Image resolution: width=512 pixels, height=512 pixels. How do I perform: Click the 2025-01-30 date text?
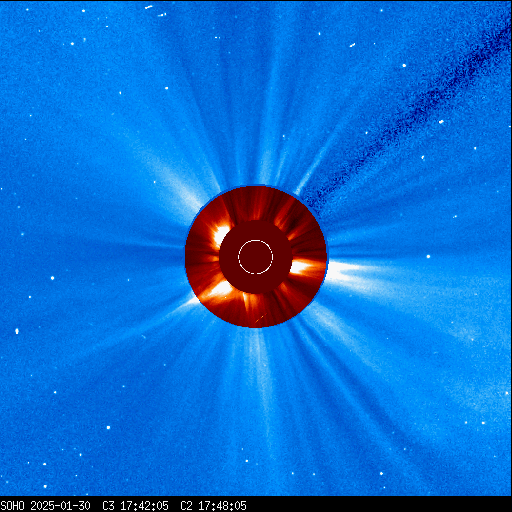[60, 506]
